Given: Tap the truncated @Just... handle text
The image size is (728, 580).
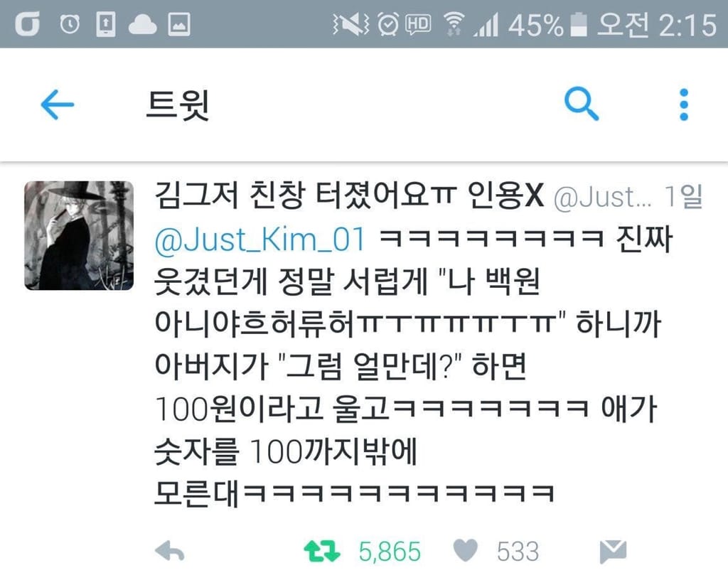Looking at the screenshot, I should click(x=603, y=197).
